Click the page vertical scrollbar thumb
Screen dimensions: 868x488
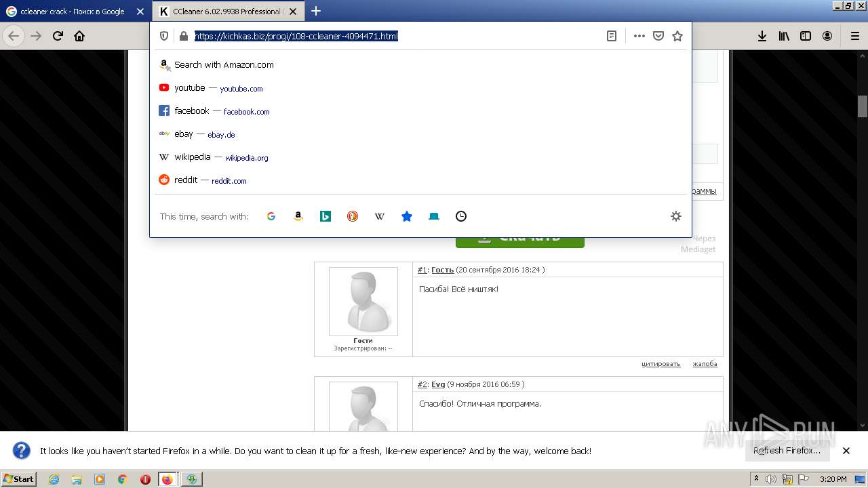pyautogui.click(x=863, y=106)
